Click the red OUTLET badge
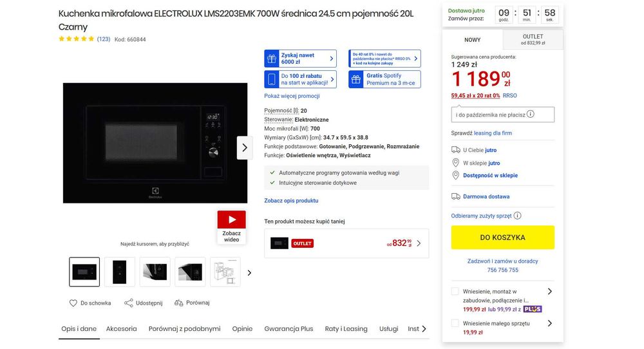644x349 pixels. (x=302, y=243)
